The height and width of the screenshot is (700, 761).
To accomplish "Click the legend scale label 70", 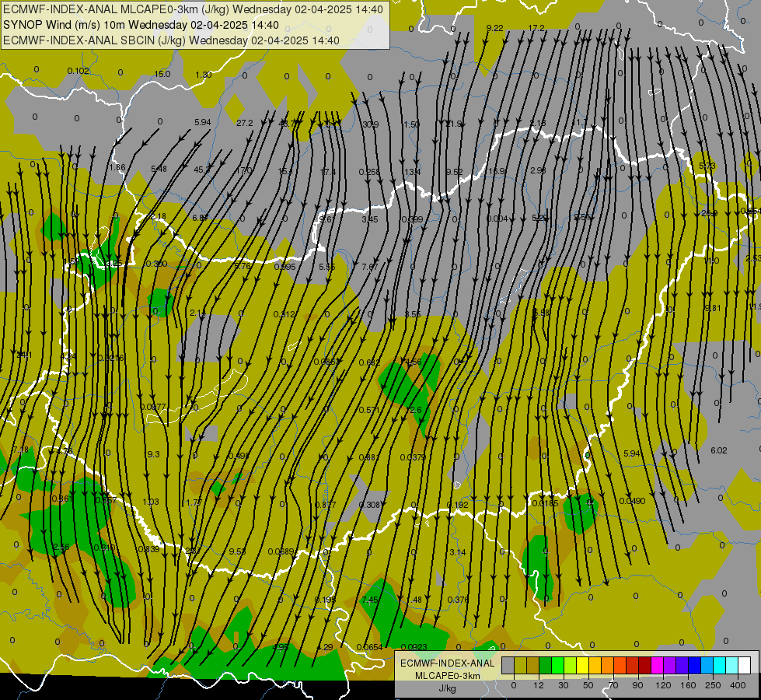I will [613, 685].
